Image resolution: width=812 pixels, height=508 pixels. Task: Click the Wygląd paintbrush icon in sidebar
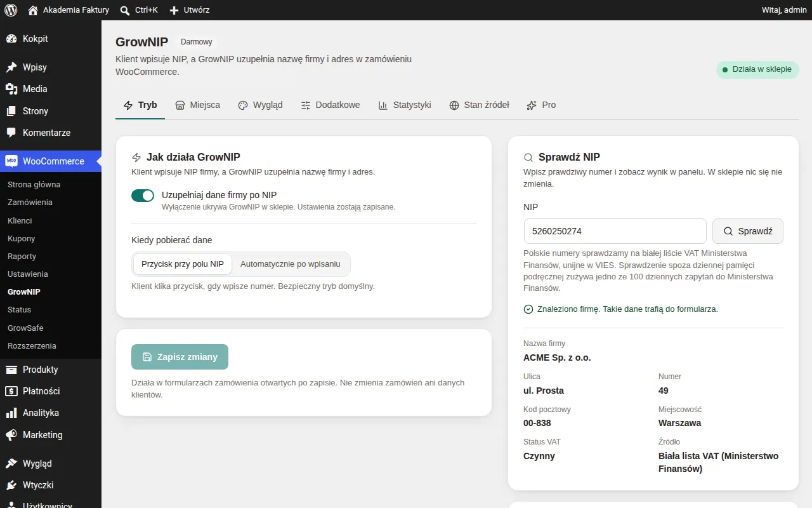tap(11, 464)
